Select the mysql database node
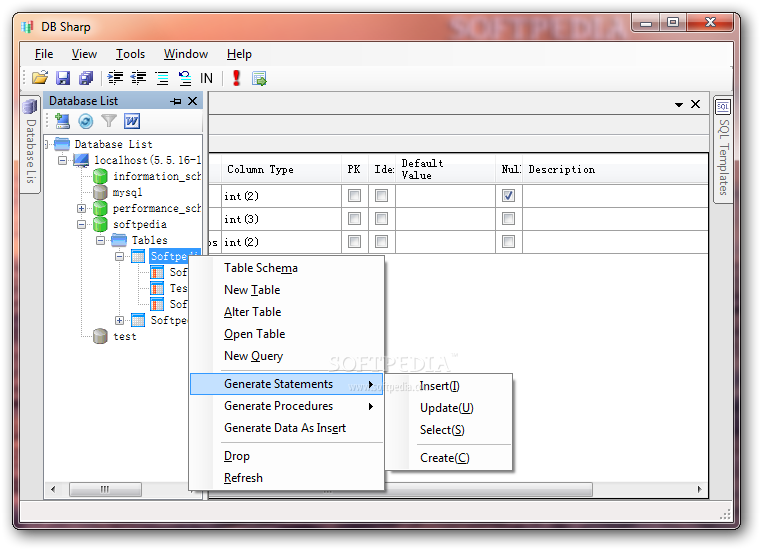The height and width of the screenshot is (550, 761). pos(128,192)
